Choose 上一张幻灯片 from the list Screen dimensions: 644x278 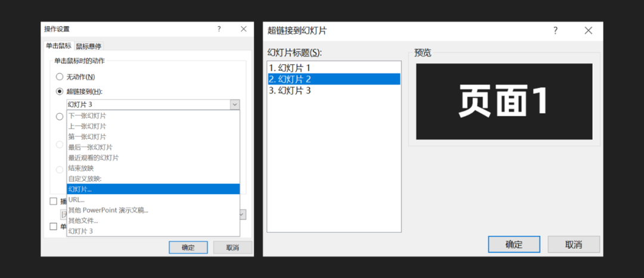click(153, 126)
